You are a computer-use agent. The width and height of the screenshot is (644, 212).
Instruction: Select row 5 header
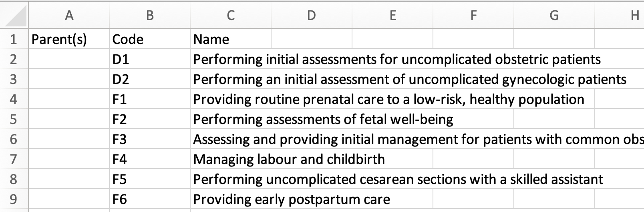point(14,119)
